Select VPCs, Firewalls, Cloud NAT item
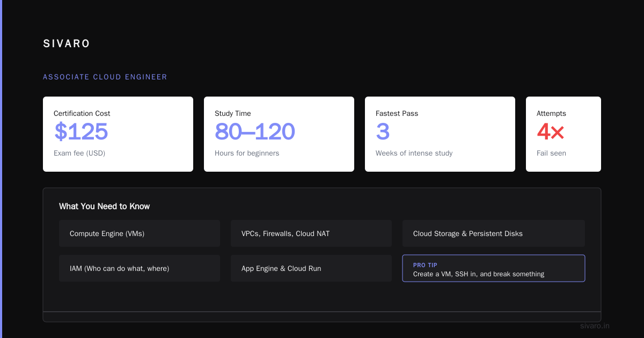644x338 pixels. 311,233
